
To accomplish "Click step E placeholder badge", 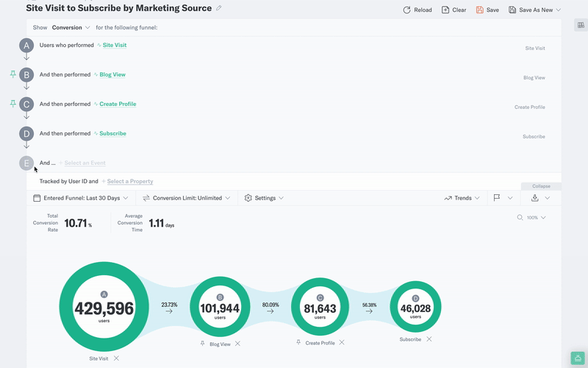I will tap(26, 163).
